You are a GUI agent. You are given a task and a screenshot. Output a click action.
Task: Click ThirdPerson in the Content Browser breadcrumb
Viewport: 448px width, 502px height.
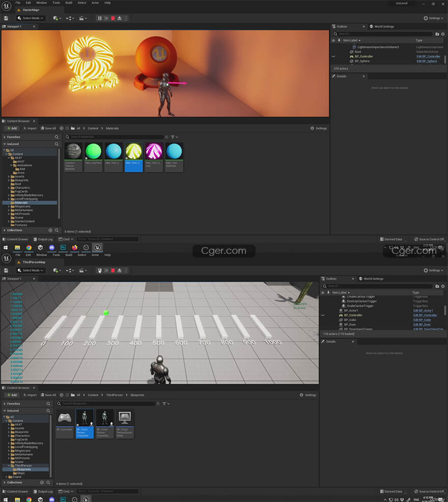tap(115, 395)
